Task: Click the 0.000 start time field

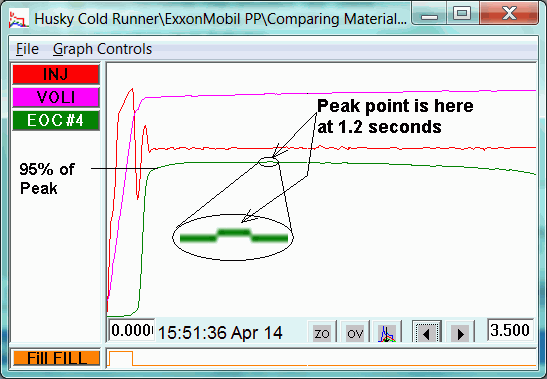Action: click(x=132, y=330)
